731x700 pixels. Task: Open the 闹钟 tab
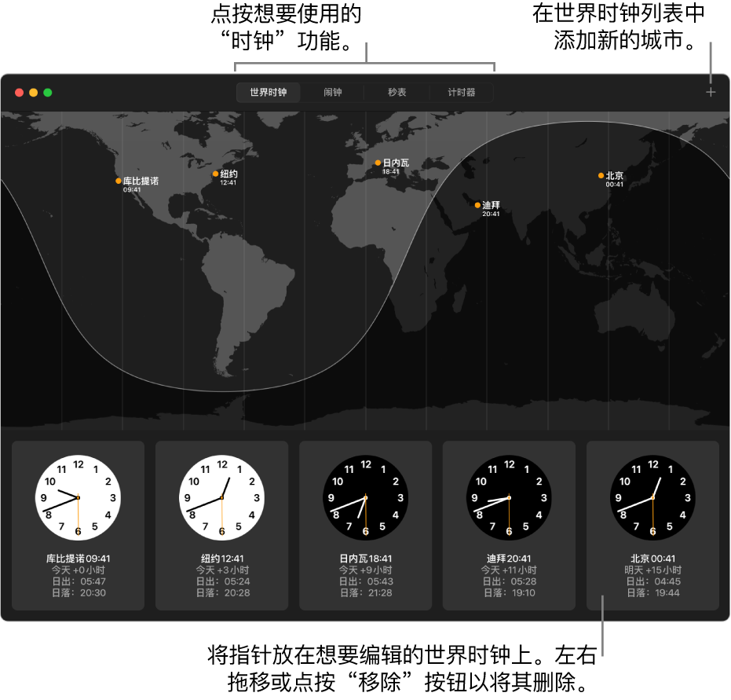pos(333,93)
